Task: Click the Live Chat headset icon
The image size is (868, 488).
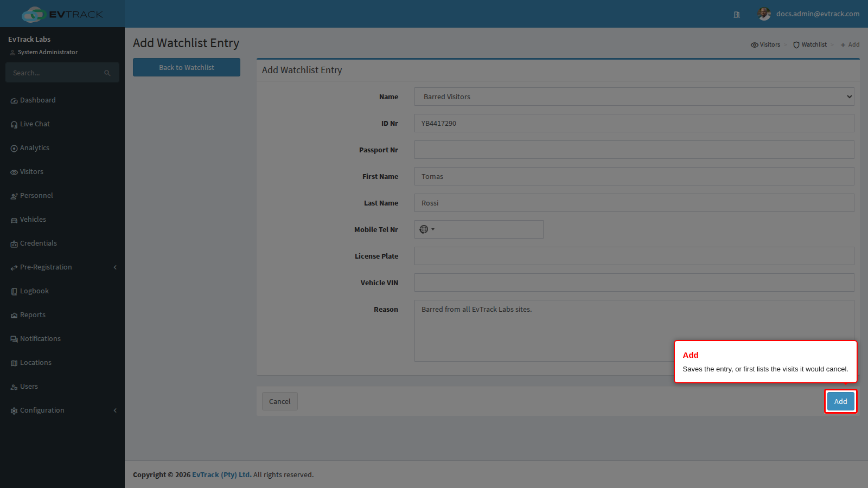Action: pos(14,125)
